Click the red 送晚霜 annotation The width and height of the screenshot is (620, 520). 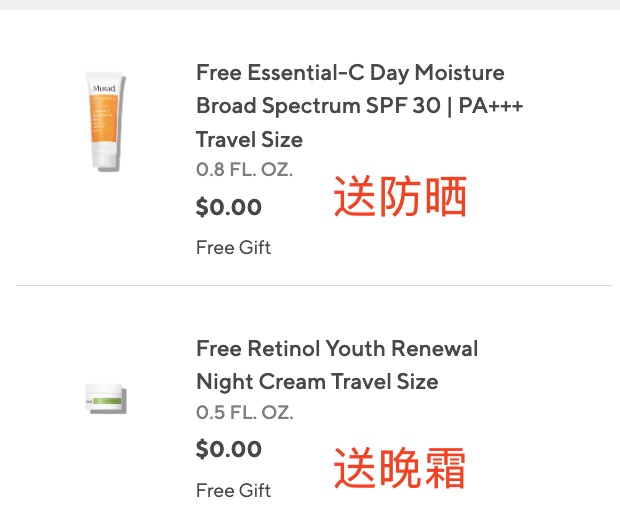pyautogui.click(x=400, y=468)
